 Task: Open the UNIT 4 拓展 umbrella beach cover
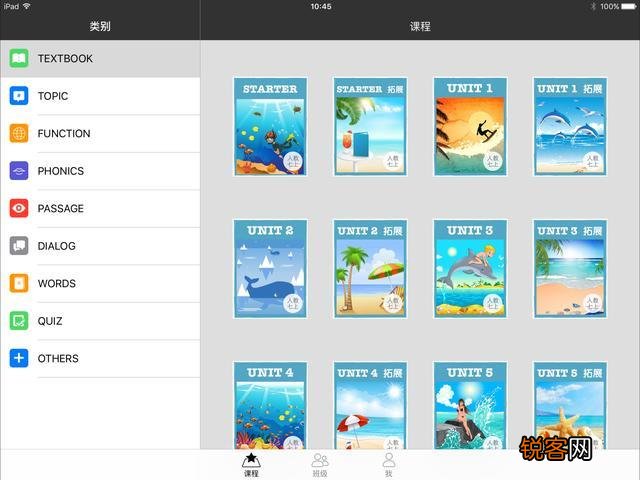(370, 406)
